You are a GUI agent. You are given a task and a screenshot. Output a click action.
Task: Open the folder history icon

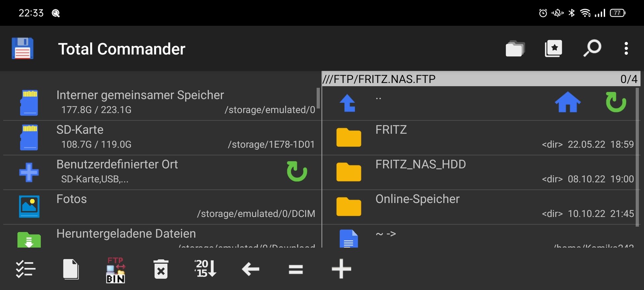(x=515, y=49)
